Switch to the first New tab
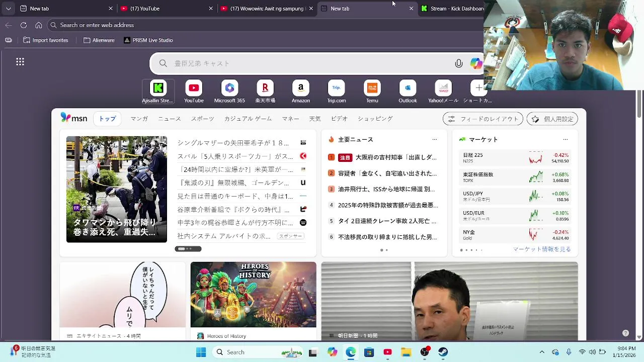Image resolution: width=644 pixels, height=362 pixels. [66, 9]
